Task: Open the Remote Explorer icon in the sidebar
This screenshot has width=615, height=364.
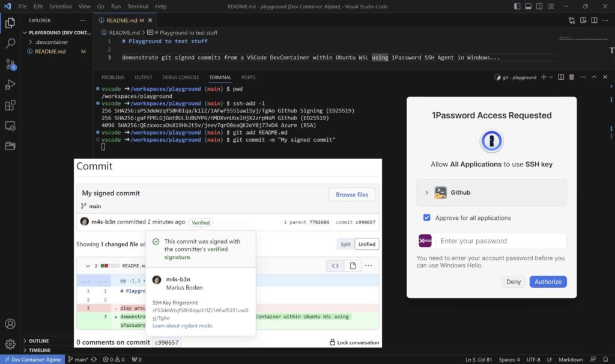Action: pyautogui.click(x=10, y=126)
